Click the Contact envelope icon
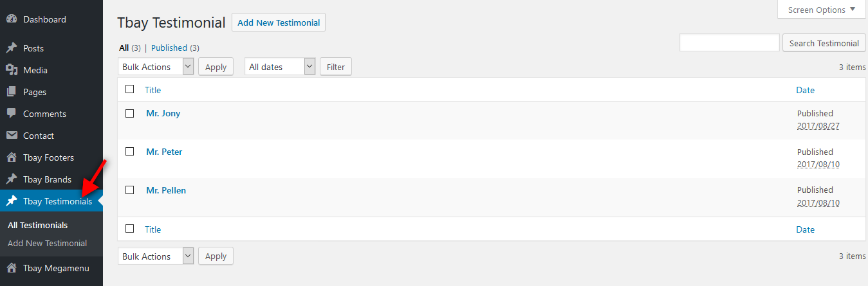The width and height of the screenshot is (868, 286). point(11,136)
